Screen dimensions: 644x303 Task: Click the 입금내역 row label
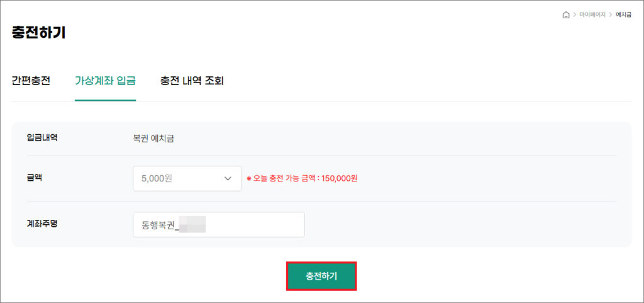(x=42, y=138)
